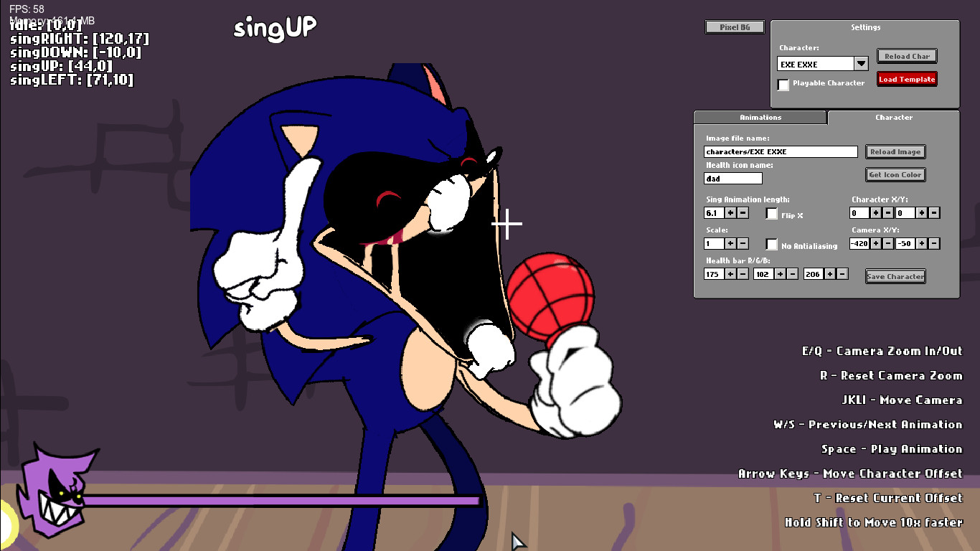Raise health bar Red value with plus

[x=730, y=274]
